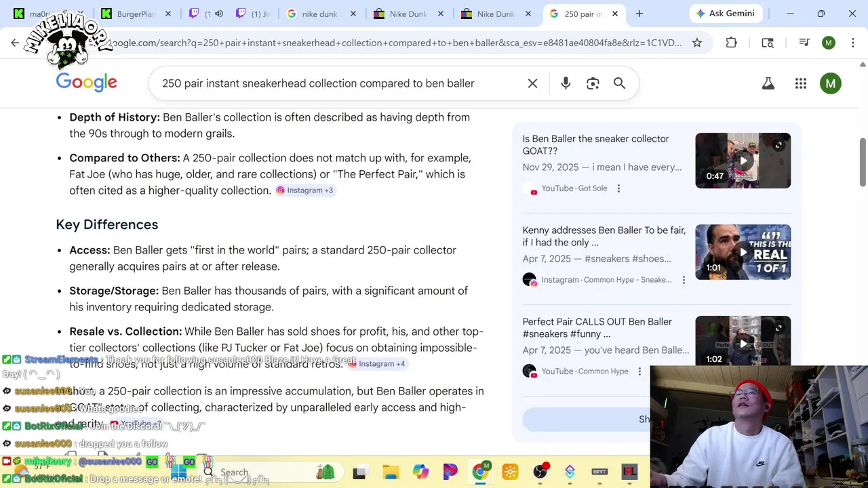This screenshot has width=868, height=488.
Task: Open Chrome extensions puzzle icon
Action: [x=731, y=43]
